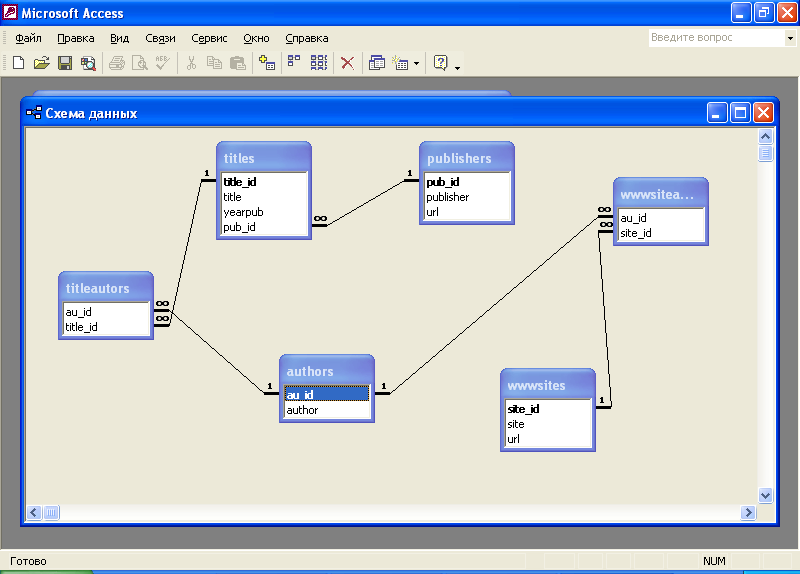The image size is (800, 574).
Task: Select author field in authors table
Action: coord(327,410)
